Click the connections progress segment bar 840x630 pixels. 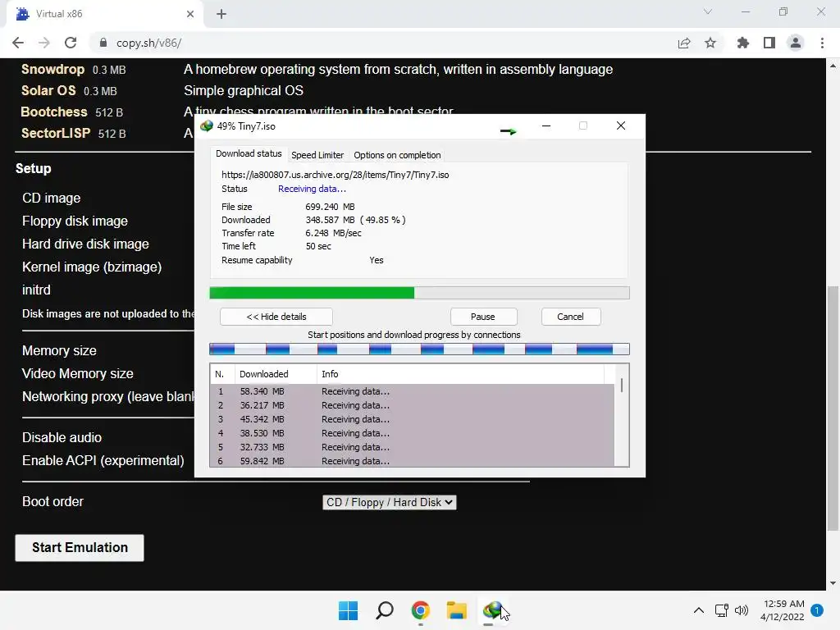(419, 349)
